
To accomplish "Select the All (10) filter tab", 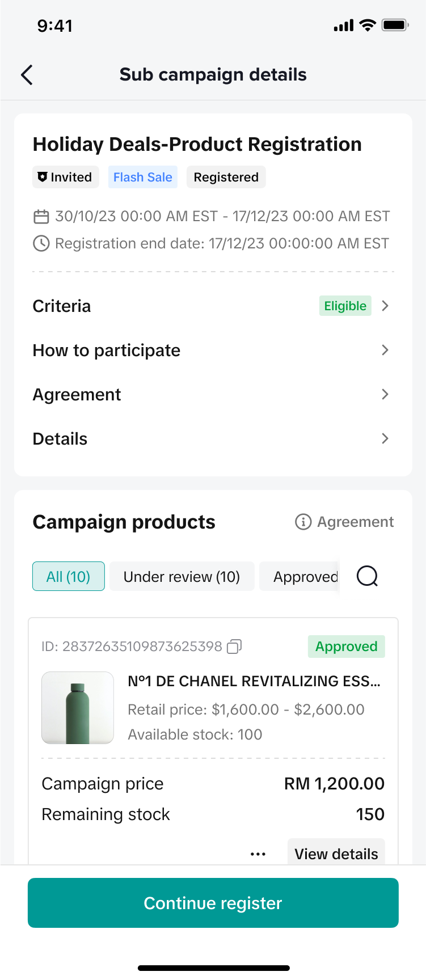I will click(x=69, y=576).
